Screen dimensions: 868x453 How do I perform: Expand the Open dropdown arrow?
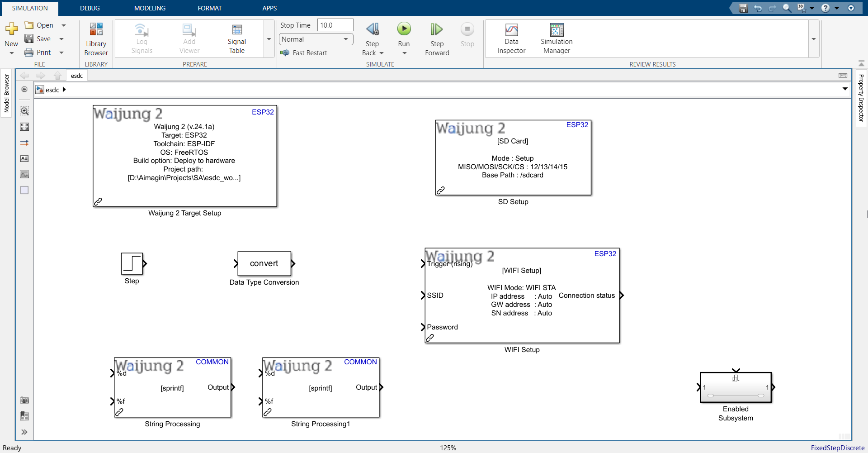(x=64, y=25)
